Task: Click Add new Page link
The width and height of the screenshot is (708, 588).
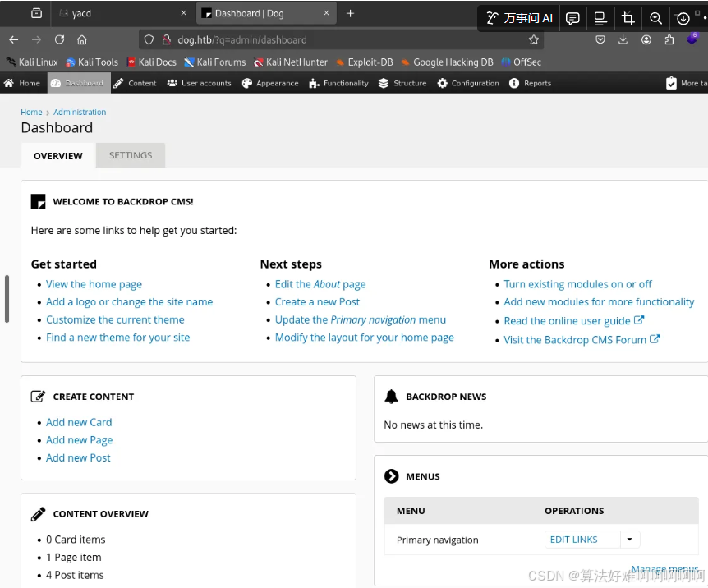Action: (80, 440)
